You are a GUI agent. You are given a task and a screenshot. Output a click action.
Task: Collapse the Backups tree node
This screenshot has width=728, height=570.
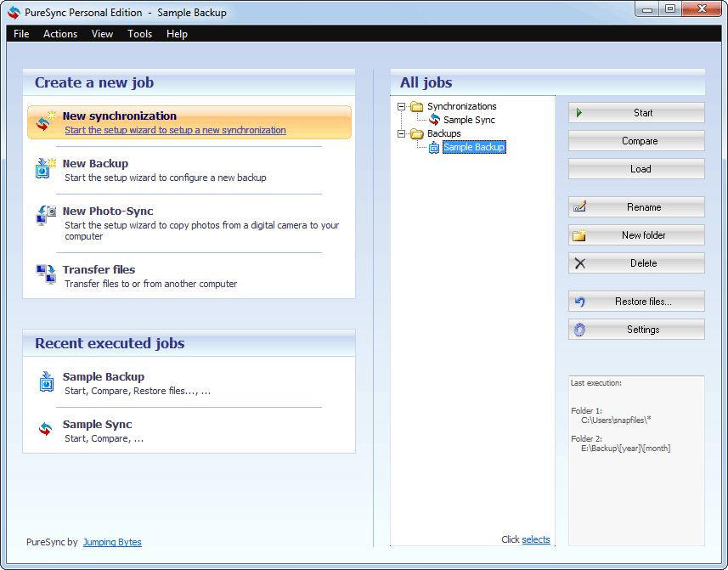402,133
